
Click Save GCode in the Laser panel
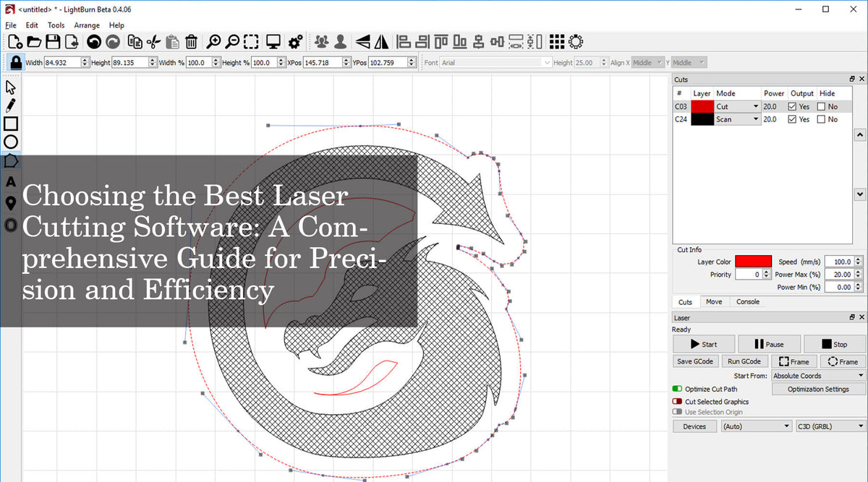[695, 361]
